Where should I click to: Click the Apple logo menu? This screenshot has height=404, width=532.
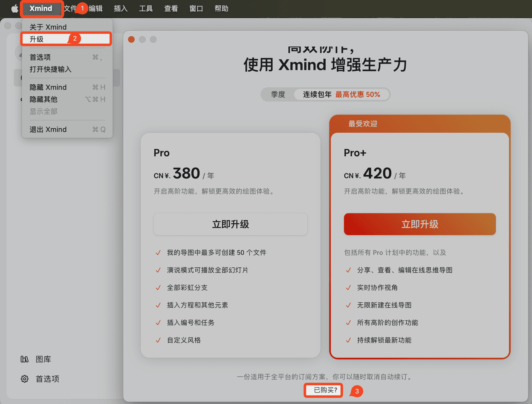pyautogui.click(x=15, y=8)
